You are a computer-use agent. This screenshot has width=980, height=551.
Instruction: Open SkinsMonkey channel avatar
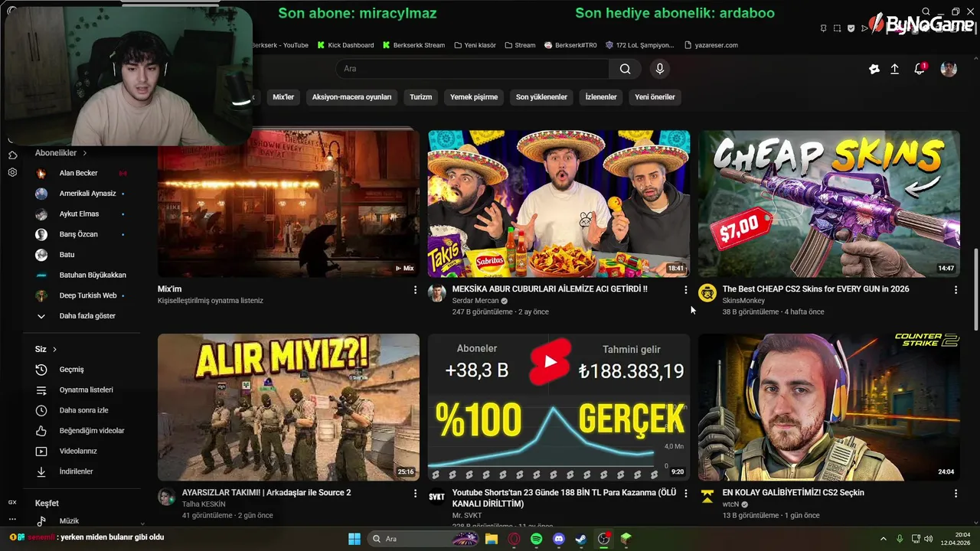point(707,293)
